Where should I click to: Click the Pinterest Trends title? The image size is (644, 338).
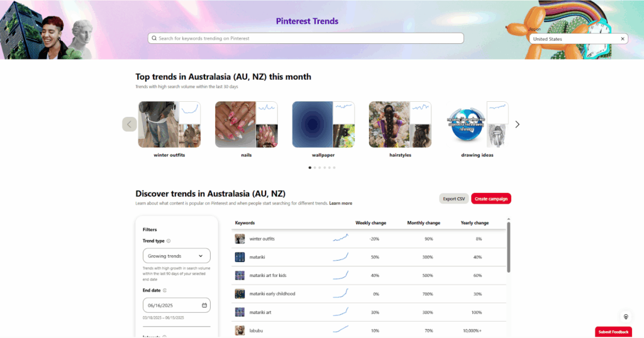[x=307, y=21]
